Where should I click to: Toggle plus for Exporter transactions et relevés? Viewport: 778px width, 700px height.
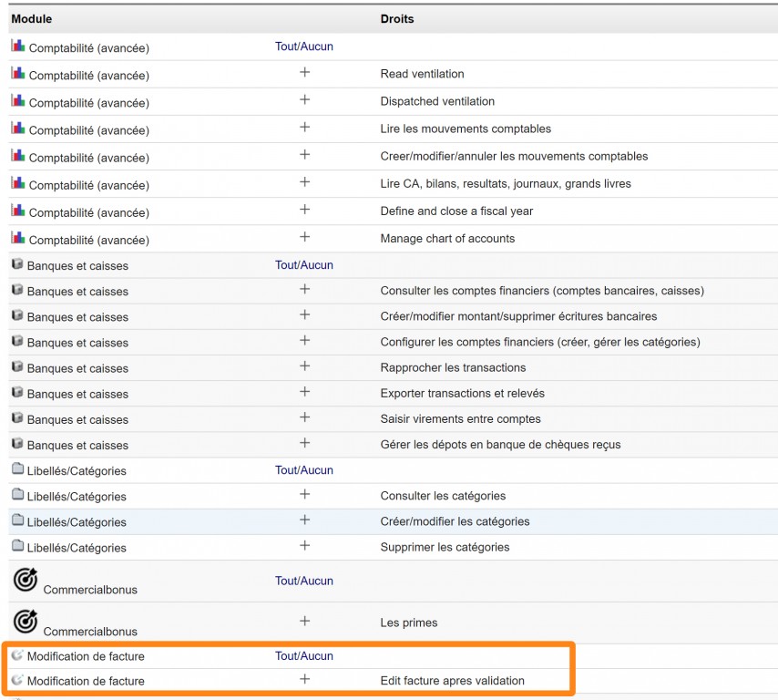coord(304,392)
